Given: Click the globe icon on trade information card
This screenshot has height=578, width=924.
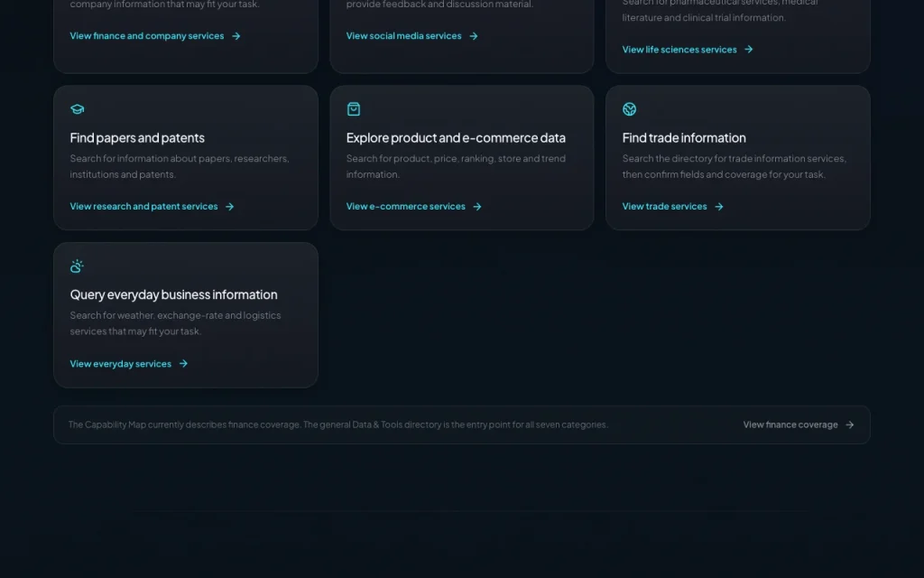Looking at the screenshot, I should pos(629,109).
